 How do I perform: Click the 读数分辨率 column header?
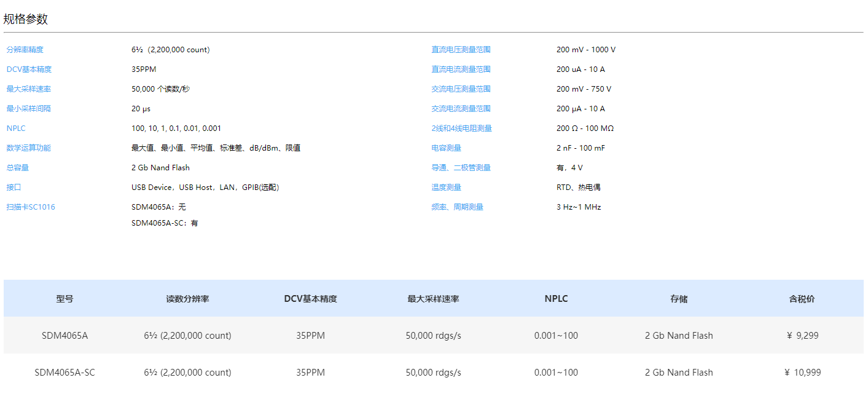click(187, 299)
